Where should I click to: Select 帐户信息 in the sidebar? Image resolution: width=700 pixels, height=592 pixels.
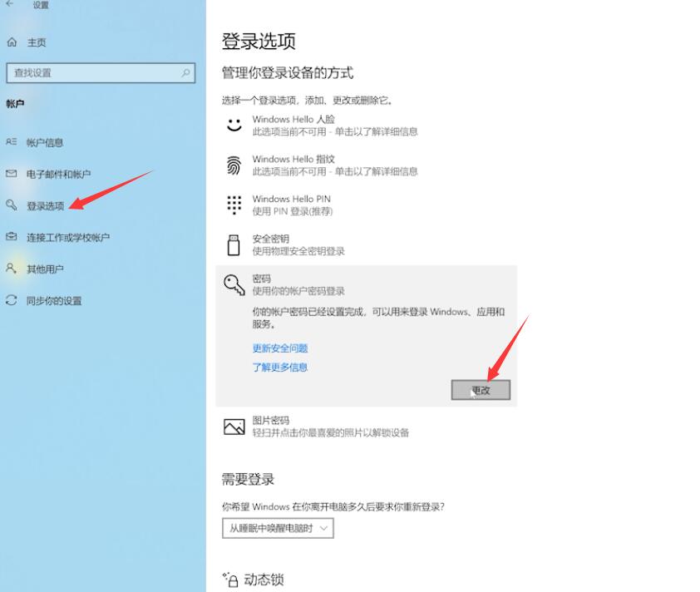tap(45, 142)
